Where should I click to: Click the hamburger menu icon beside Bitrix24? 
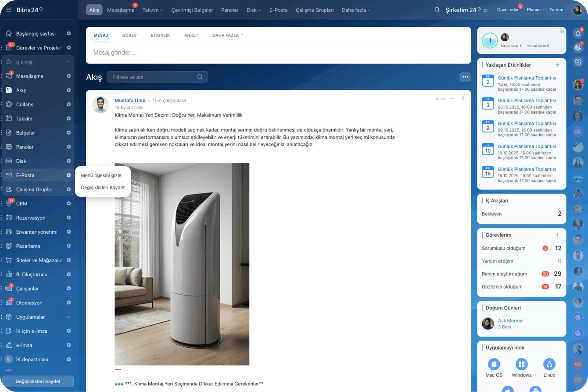click(x=9, y=10)
